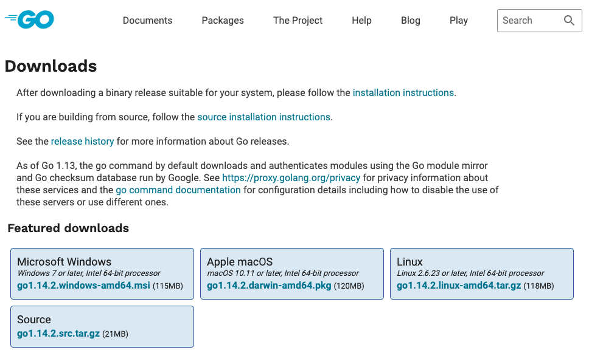Click the search magnifier icon
589x364 pixels.
pos(569,20)
